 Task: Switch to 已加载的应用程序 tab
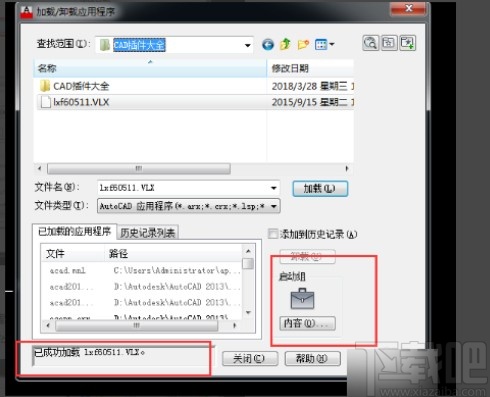(x=74, y=231)
